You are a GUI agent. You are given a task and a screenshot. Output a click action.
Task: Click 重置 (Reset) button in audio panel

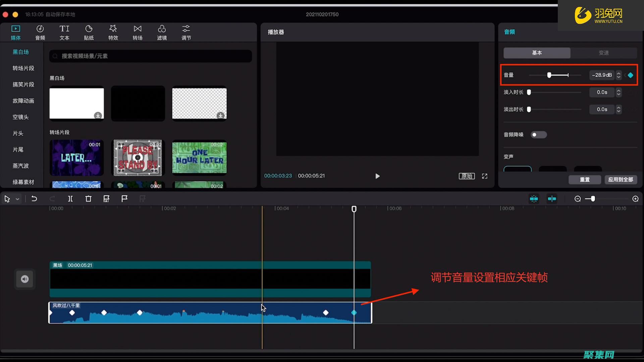coord(585,179)
